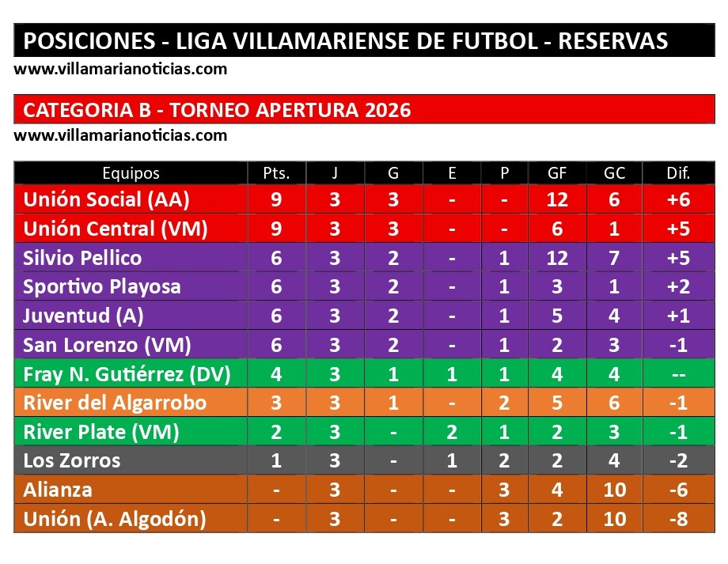
Task: Click the GC column header
Action: click(x=614, y=173)
